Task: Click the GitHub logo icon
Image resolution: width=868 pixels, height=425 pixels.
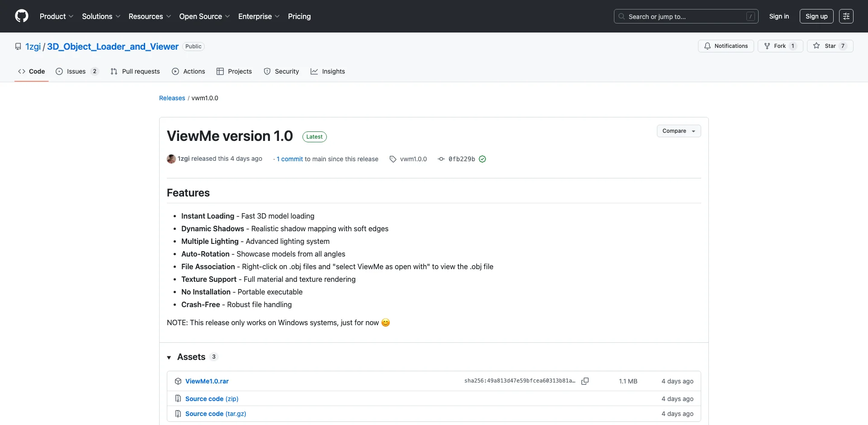Action: coord(22,16)
